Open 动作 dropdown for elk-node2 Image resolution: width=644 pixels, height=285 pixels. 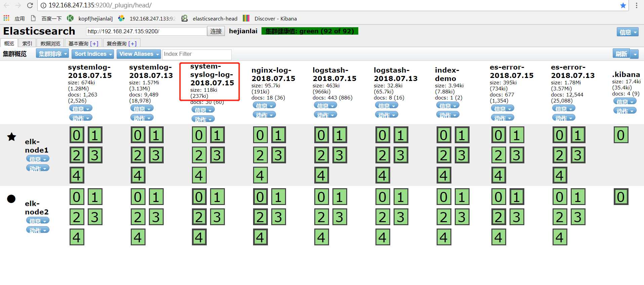coord(38,230)
